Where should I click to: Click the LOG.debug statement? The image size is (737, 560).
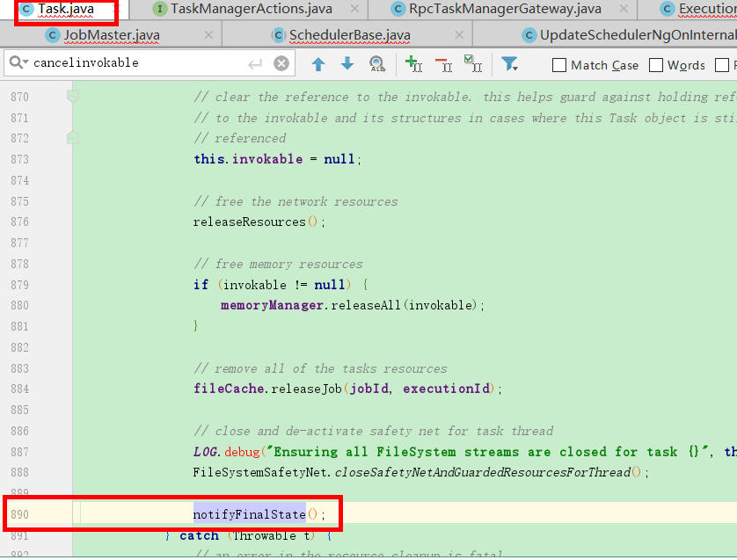465,452
